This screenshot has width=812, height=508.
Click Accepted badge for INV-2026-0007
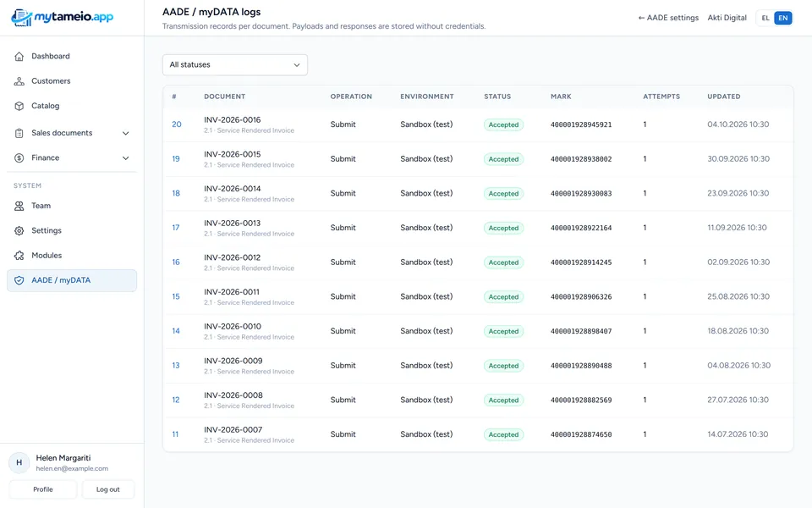503,435
